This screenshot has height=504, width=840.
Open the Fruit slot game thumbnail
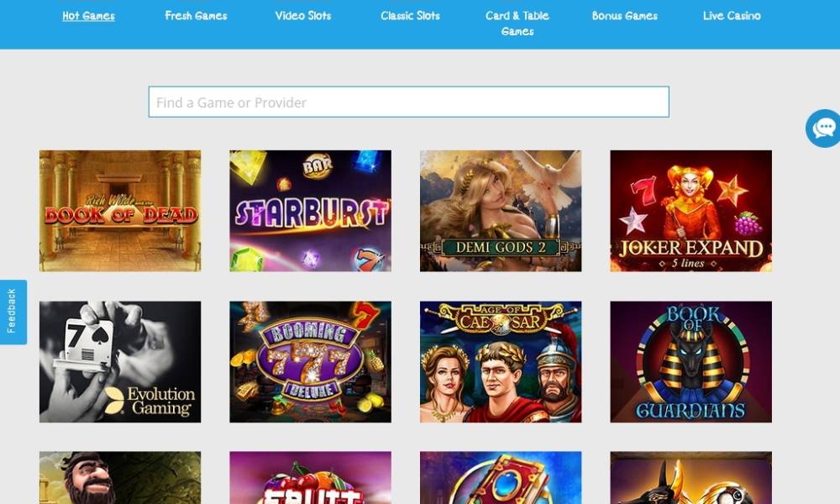[x=310, y=478]
